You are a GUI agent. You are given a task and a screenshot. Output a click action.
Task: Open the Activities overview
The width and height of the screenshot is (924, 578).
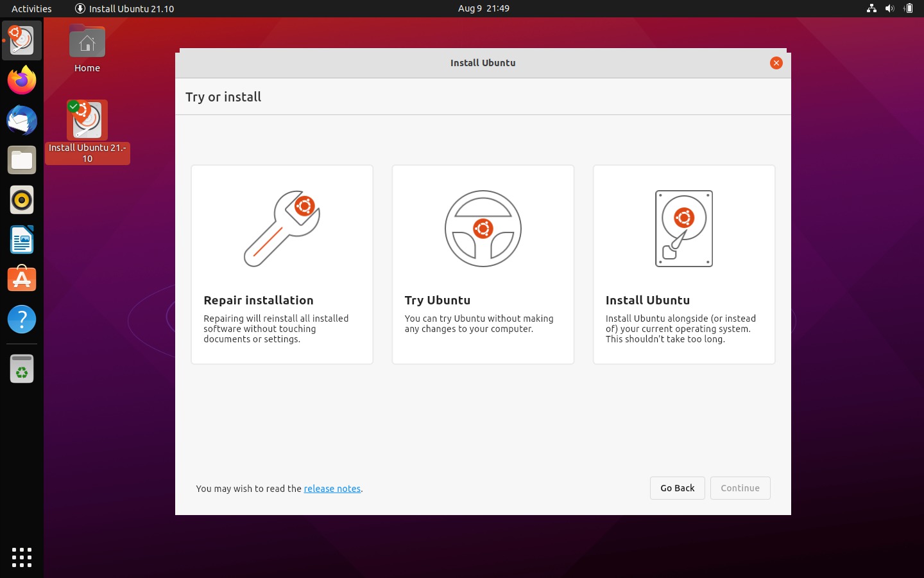(x=31, y=8)
